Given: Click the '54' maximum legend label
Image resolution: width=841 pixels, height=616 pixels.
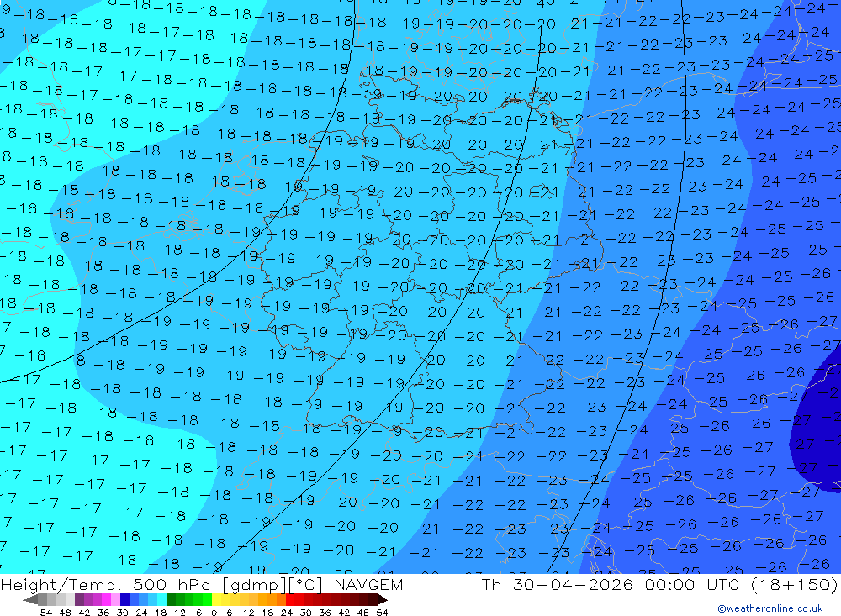Looking at the screenshot, I should (382, 613).
